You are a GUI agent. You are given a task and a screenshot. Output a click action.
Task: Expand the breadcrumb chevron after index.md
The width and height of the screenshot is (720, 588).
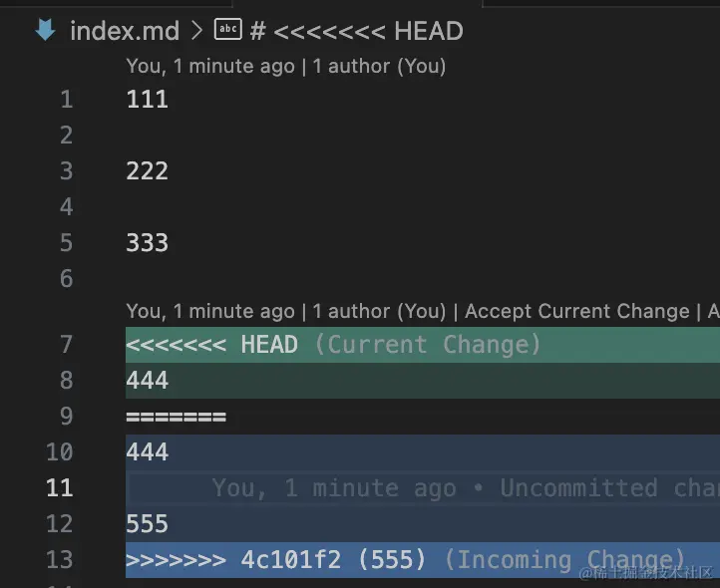point(196,31)
